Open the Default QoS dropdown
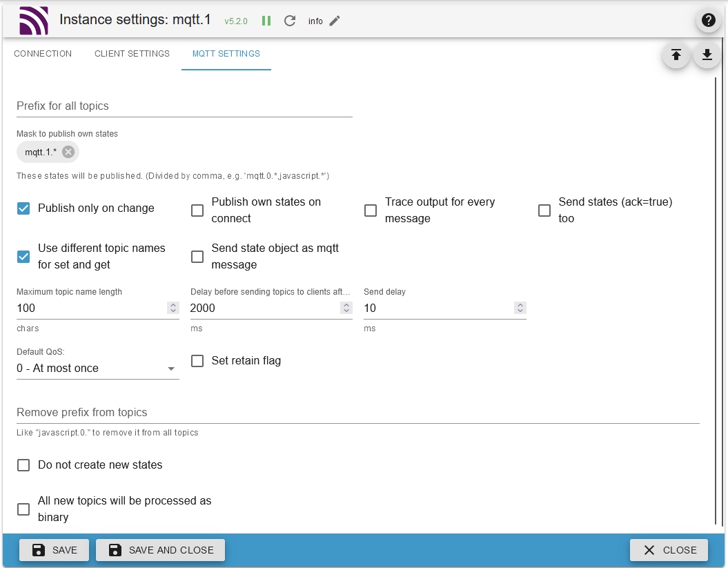The height and width of the screenshot is (568, 728). [x=97, y=369]
